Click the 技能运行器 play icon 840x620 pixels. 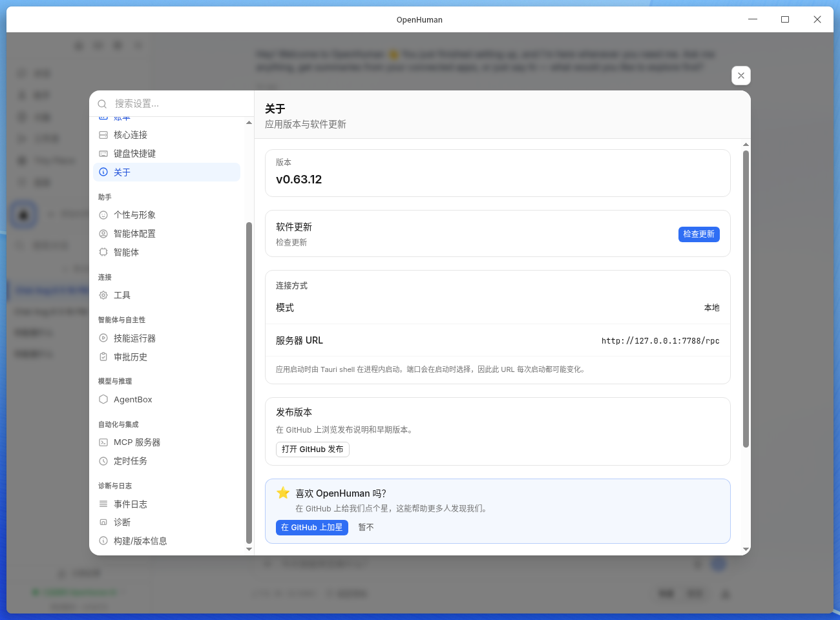click(103, 338)
